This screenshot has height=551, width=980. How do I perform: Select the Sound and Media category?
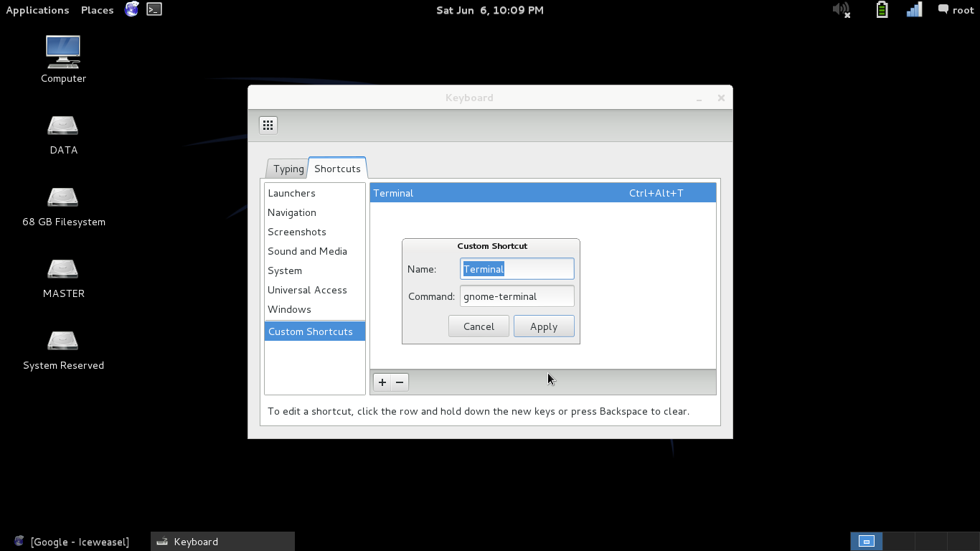coord(308,251)
